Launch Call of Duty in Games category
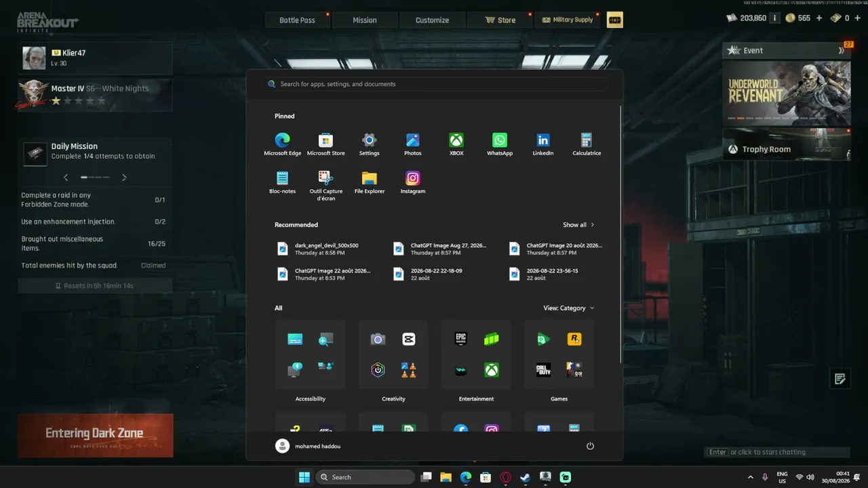 (544, 370)
